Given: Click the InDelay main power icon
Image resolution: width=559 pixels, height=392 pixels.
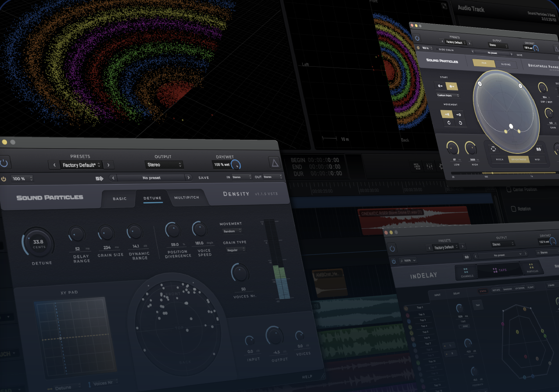Looking at the screenshot, I should [x=392, y=248].
